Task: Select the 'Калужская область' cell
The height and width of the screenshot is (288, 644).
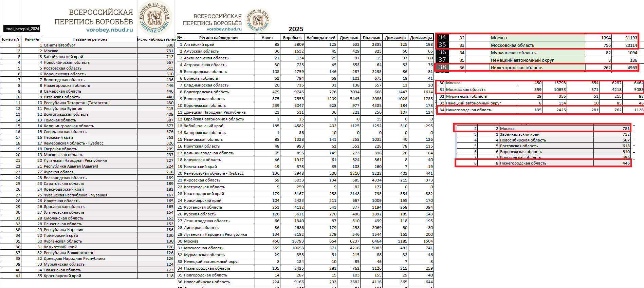Action: coord(219,160)
